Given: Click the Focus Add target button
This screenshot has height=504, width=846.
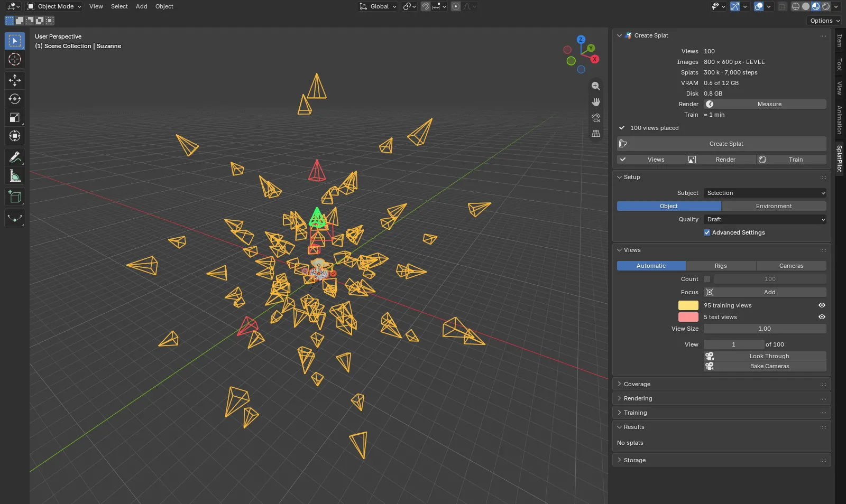Looking at the screenshot, I should tap(765, 292).
